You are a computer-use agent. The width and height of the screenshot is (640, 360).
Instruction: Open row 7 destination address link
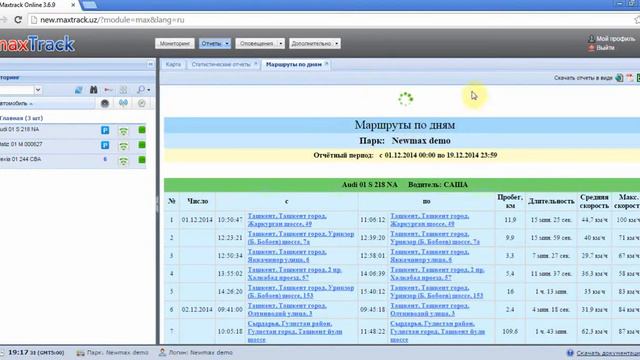[438, 331]
